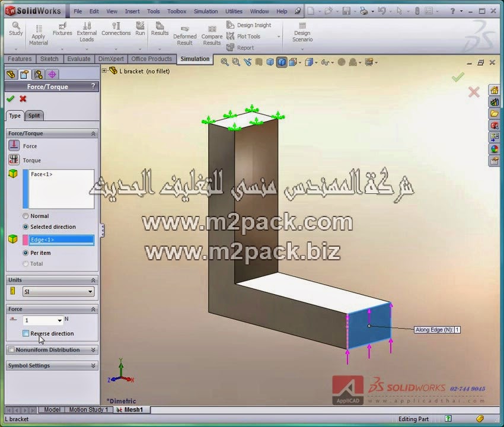Screen dimensions: 504x427
Task: Open the Insert menu
Action: [132, 11]
